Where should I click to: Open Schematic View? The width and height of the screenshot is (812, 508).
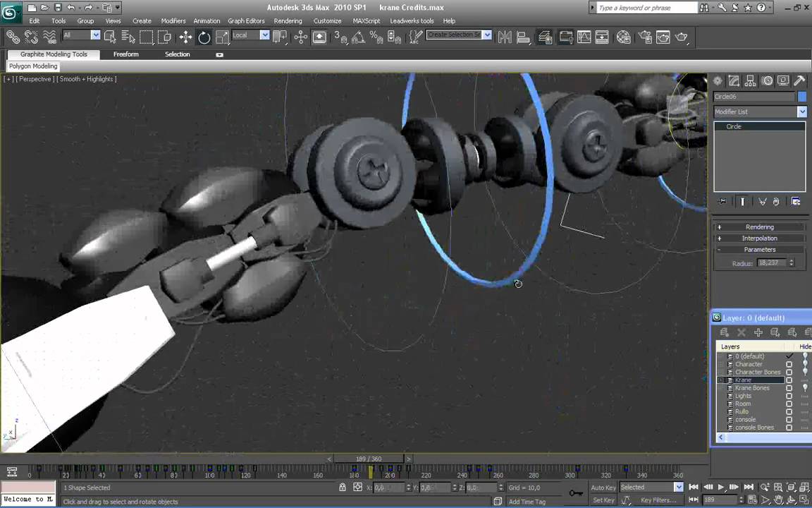click(602, 37)
